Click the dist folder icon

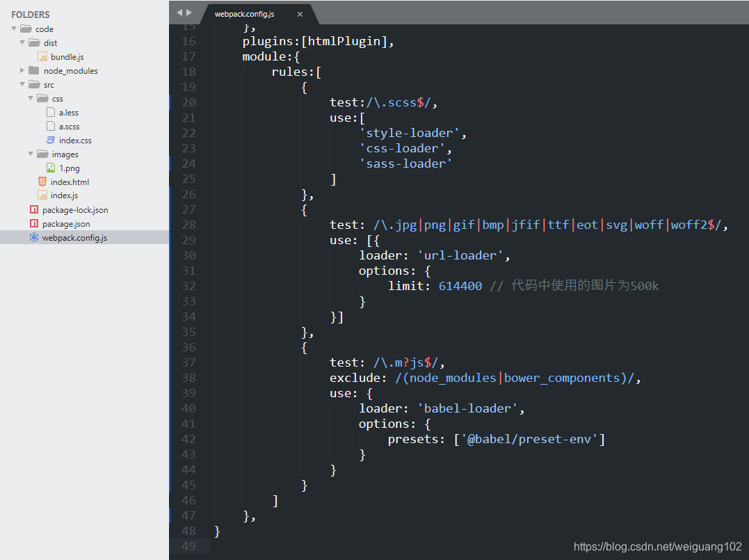coord(34,42)
